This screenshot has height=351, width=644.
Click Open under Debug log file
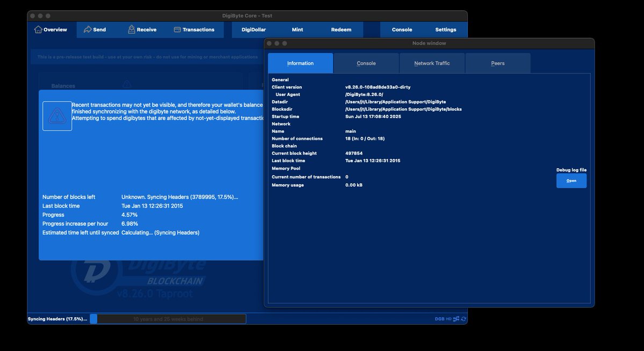coord(571,181)
